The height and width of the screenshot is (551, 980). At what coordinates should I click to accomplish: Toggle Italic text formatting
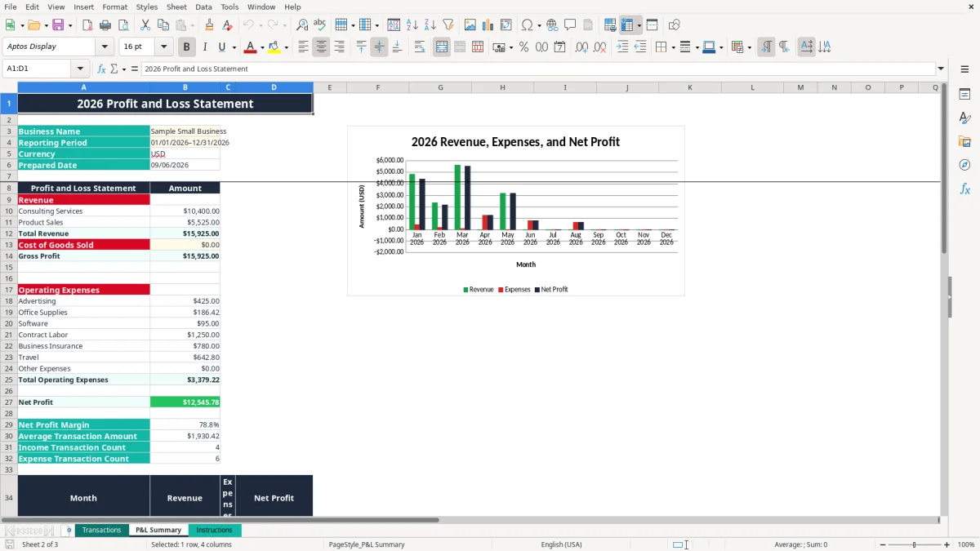[x=205, y=47]
